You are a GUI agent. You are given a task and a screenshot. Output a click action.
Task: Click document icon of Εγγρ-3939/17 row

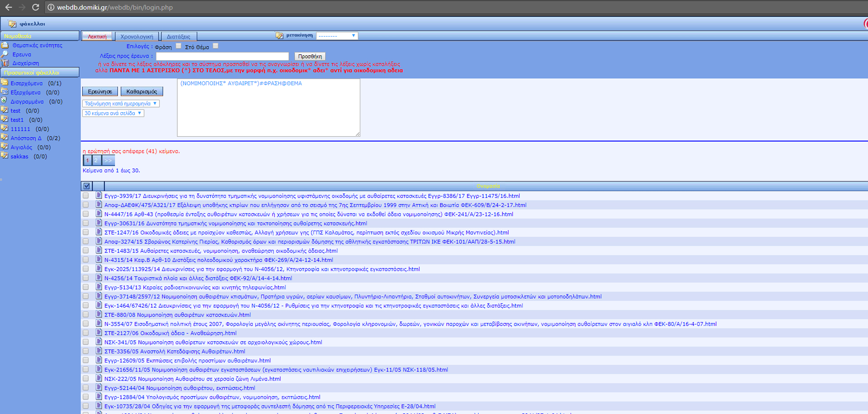point(99,195)
